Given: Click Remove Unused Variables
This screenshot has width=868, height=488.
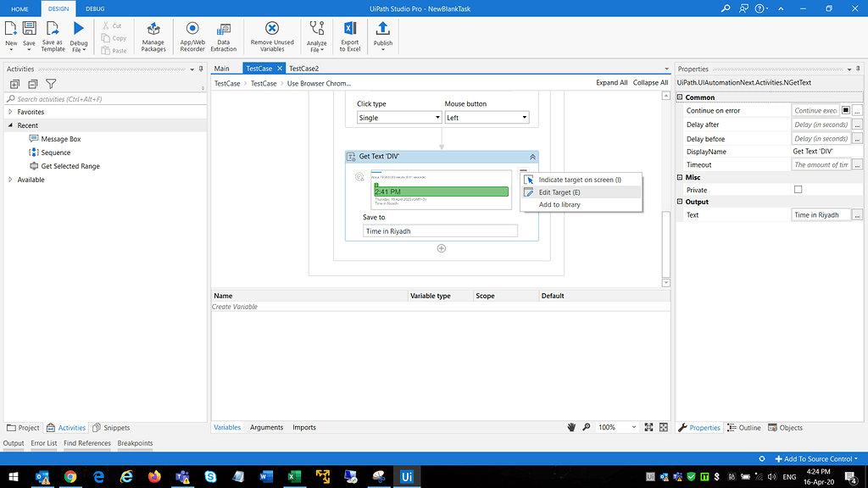Looking at the screenshot, I should click(271, 36).
